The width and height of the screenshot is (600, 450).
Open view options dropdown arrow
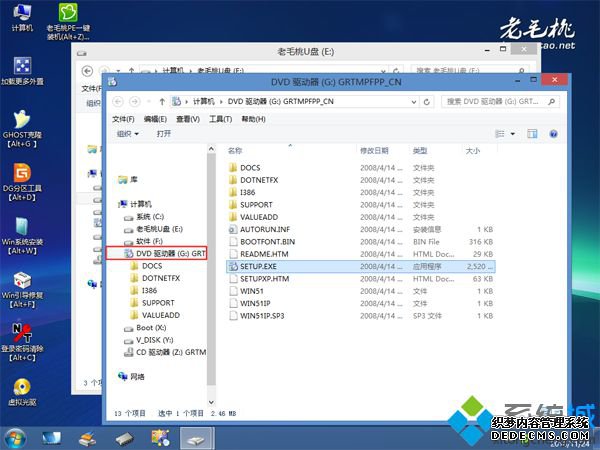coord(513,134)
